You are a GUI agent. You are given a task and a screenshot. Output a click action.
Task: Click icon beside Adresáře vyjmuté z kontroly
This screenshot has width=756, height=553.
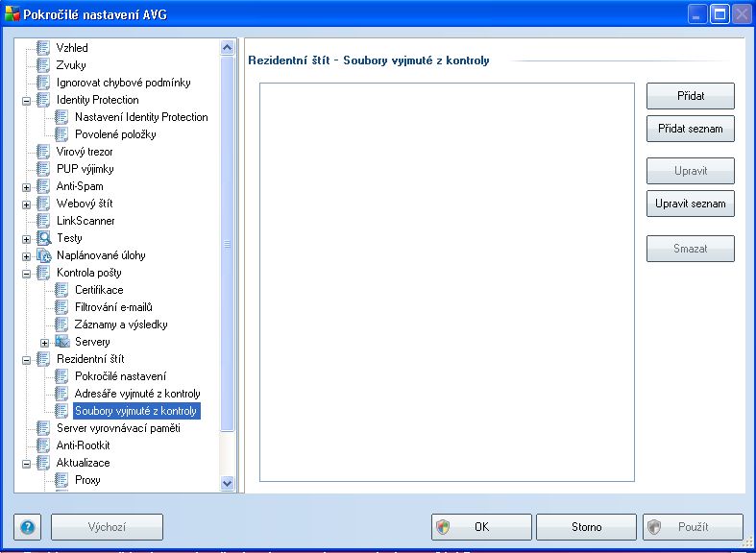click(61, 394)
